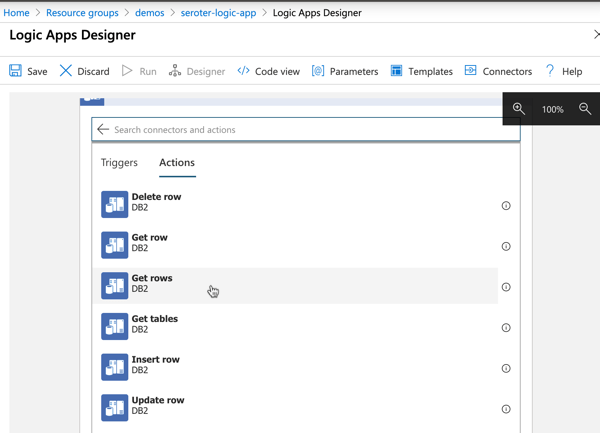Open the Parameters panel
Image resolution: width=600 pixels, height=433 pixels.
pyautogui.click(x=345, y=71)
